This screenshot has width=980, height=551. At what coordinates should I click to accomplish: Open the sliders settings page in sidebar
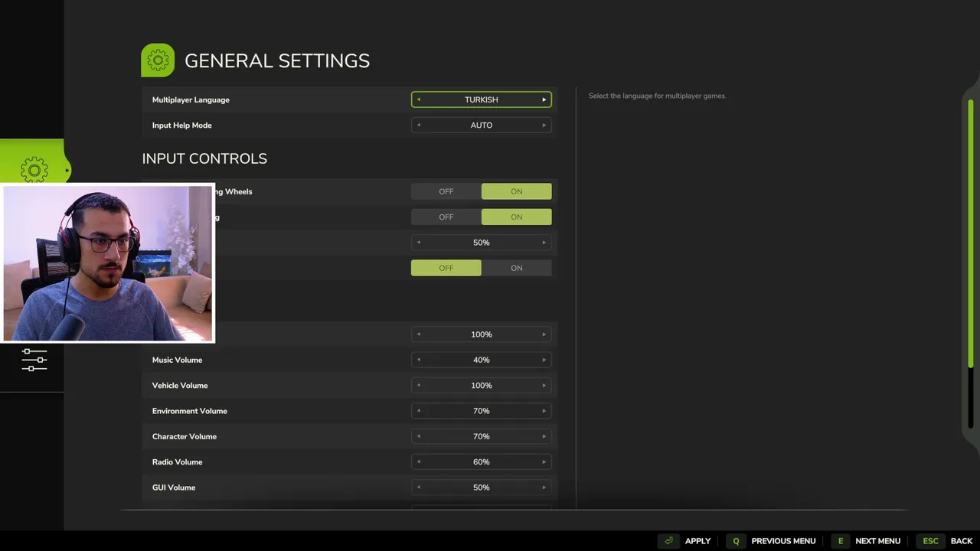(x=34, y=360)
